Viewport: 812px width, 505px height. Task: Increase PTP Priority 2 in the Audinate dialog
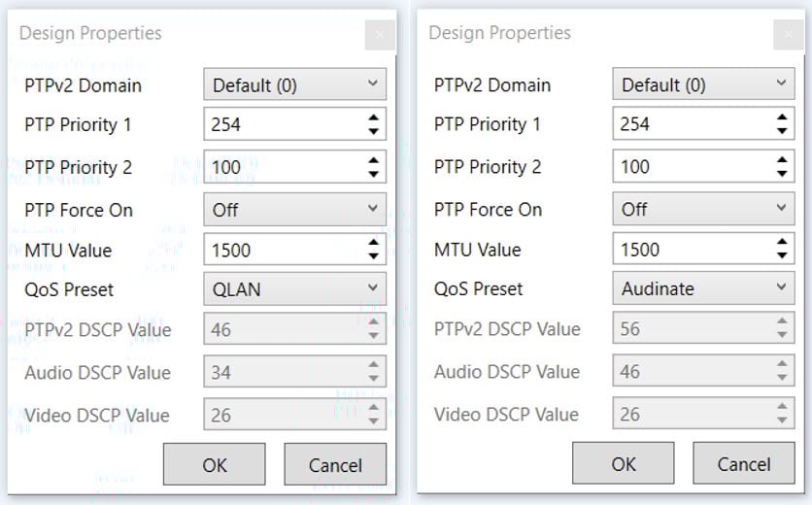pyautogui.click(x=782, y=160)
